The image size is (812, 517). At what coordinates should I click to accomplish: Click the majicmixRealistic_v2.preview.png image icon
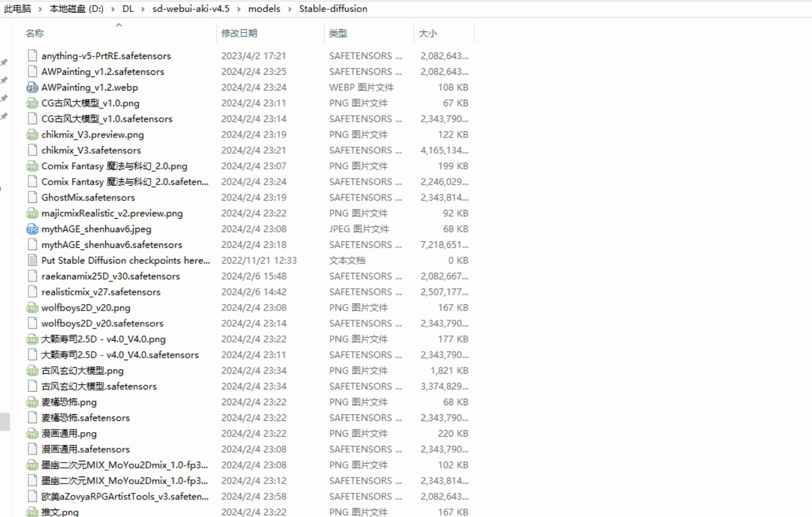click(32, 213)
